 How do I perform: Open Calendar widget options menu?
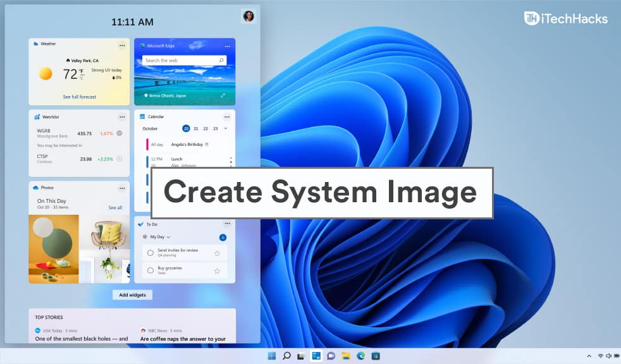coord(227,117)
